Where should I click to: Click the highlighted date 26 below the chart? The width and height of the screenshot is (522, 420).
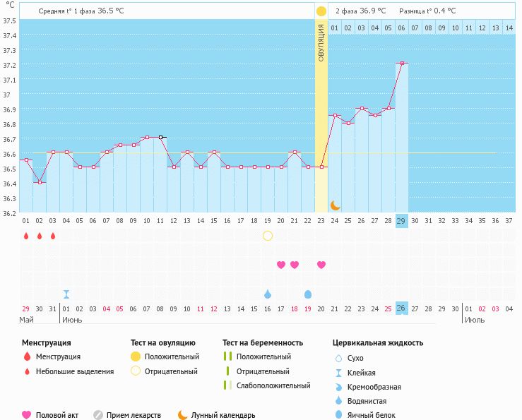tap(402, 308)
